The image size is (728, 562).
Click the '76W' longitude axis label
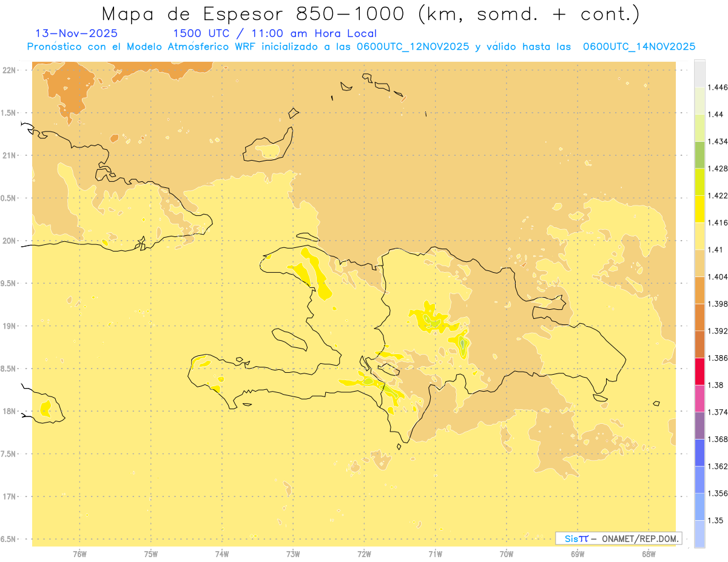coord(79,554)
